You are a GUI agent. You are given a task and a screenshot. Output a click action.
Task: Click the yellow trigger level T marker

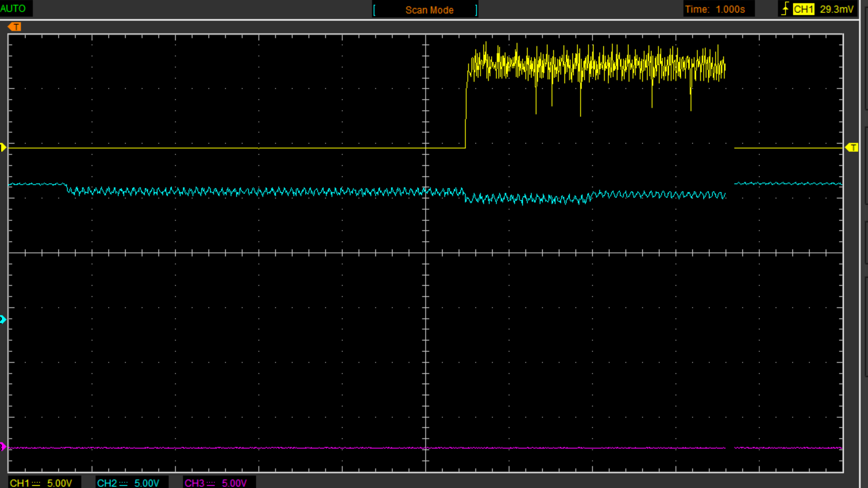point(852,148)
